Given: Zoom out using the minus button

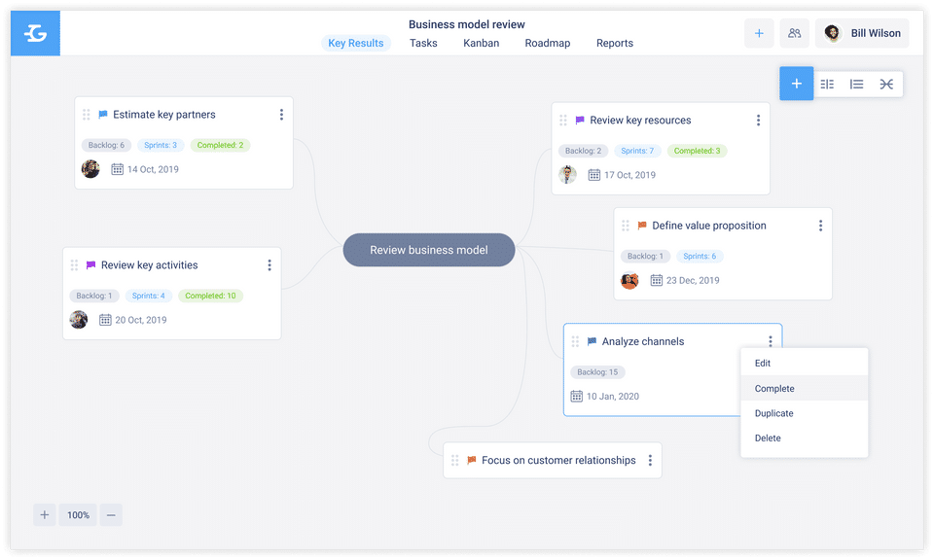Looking at the screenshot, I should point(111,515).
